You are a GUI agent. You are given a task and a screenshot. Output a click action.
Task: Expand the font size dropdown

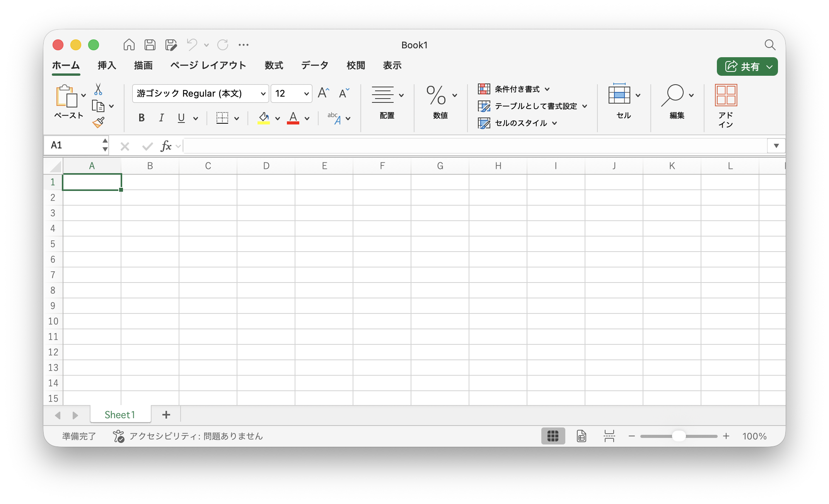[x=306, y=94]
